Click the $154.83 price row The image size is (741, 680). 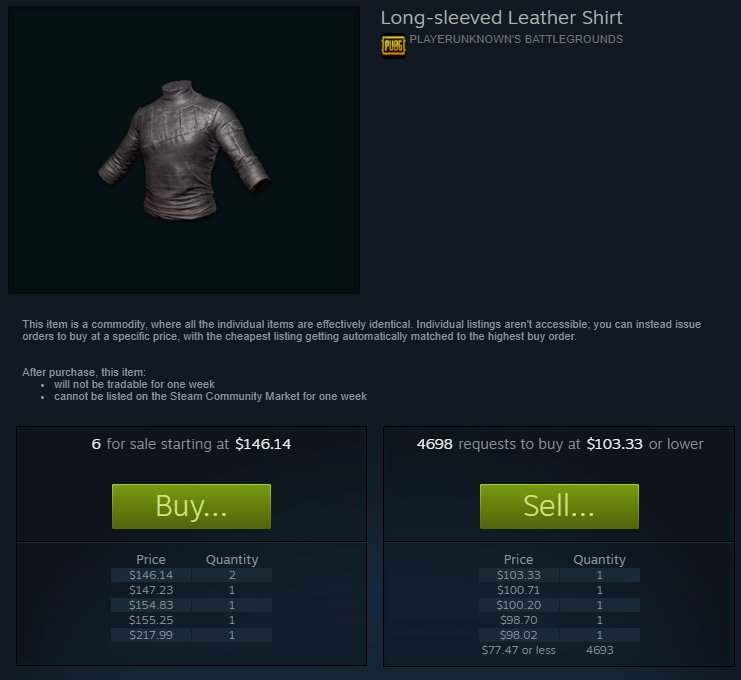click(191, 605)
